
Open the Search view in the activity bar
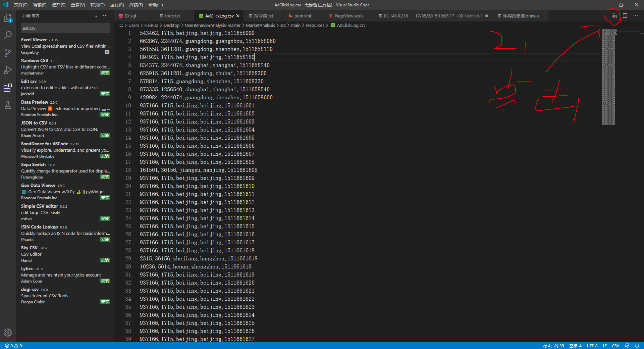click(8, 35)
